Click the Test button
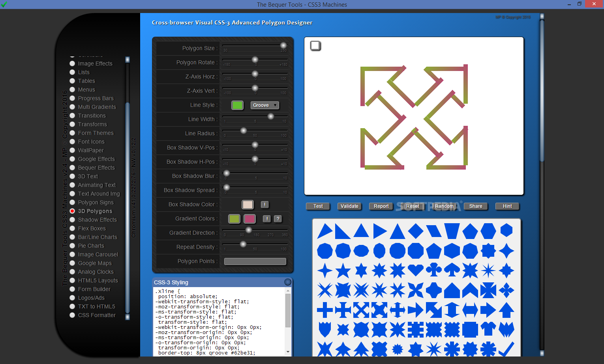604x364 pixels. pyautogui.click(x=318, y=206)
